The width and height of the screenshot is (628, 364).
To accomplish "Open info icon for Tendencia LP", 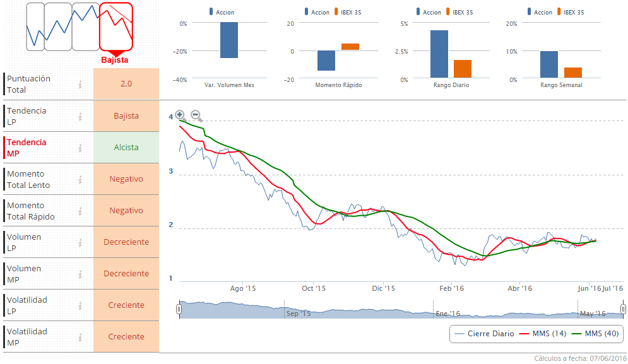I will 80,116.
